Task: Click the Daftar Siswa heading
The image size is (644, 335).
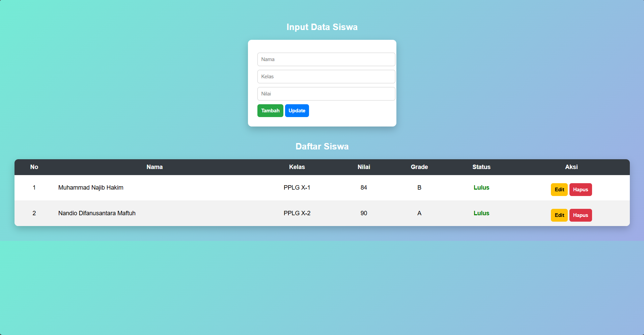Action: [x=322, y=146]
